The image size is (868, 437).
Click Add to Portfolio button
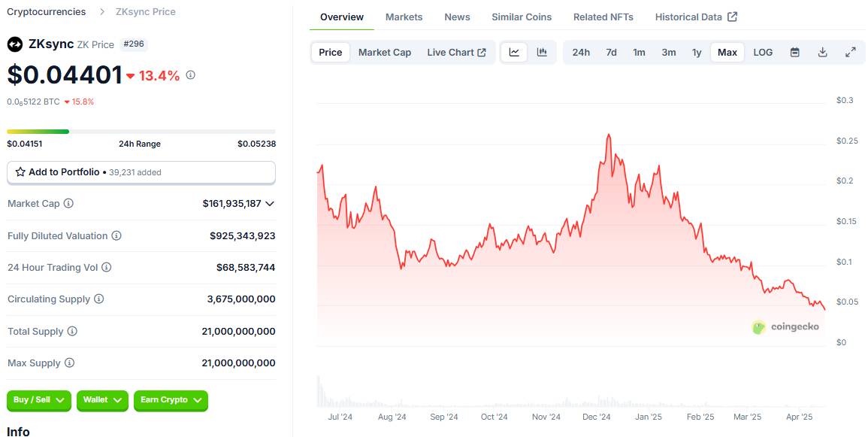pos(141,172)
